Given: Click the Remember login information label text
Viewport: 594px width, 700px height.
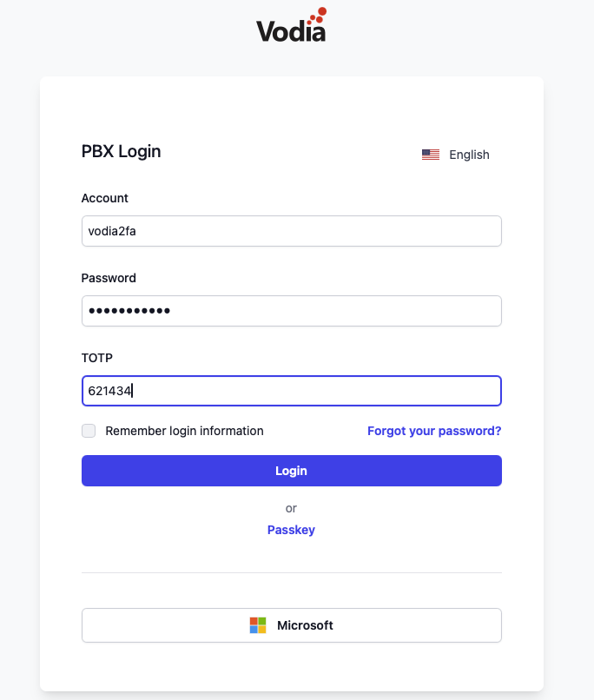Looking at the screenshot, I should click(x=184, y=431).
